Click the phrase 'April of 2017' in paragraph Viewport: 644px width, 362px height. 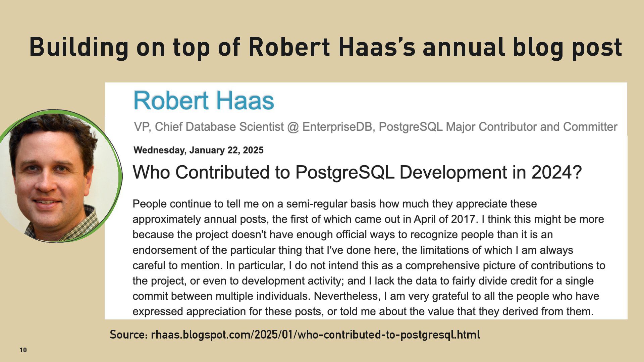(x=444, y=219)
